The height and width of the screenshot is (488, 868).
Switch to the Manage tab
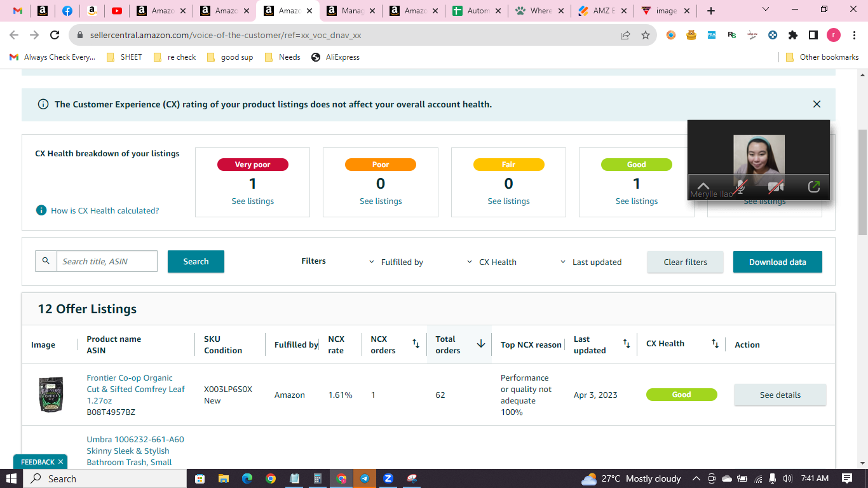351,11
